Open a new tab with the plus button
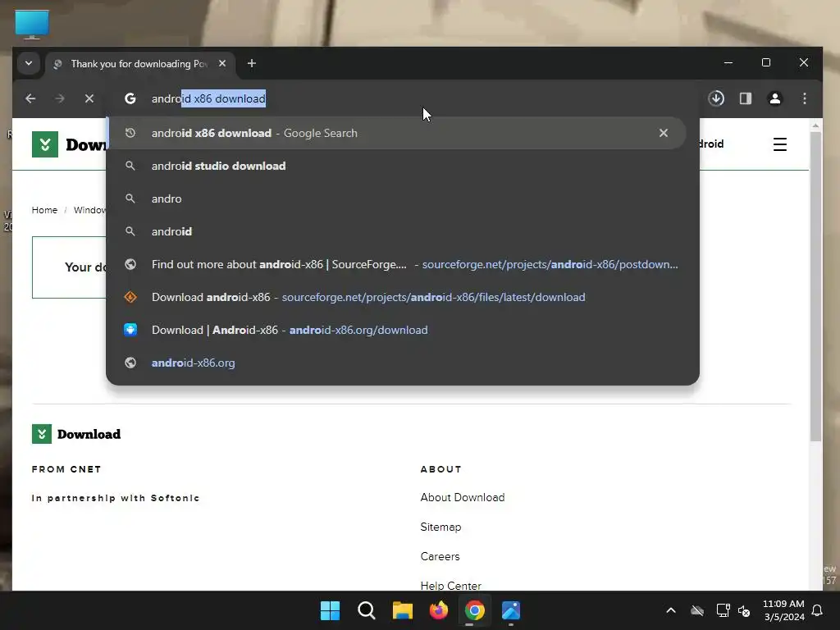840x630 pixels. click(x=251, y=63)
